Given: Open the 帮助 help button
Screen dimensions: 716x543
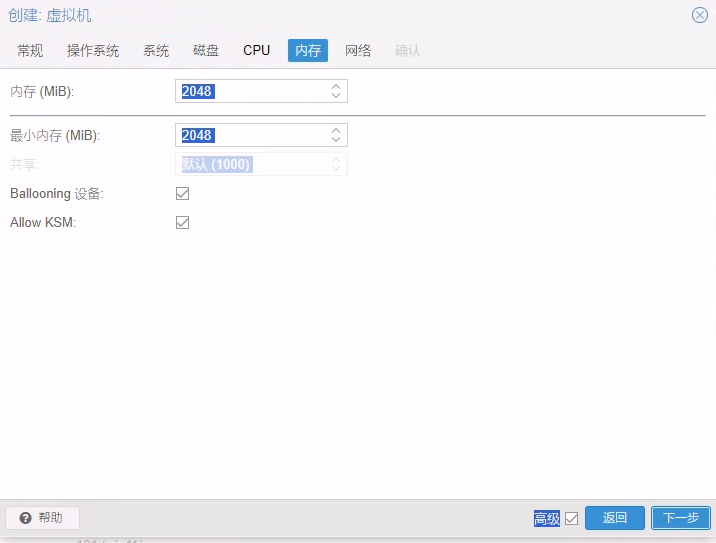Looking at the screenshot, I should 42,518.
